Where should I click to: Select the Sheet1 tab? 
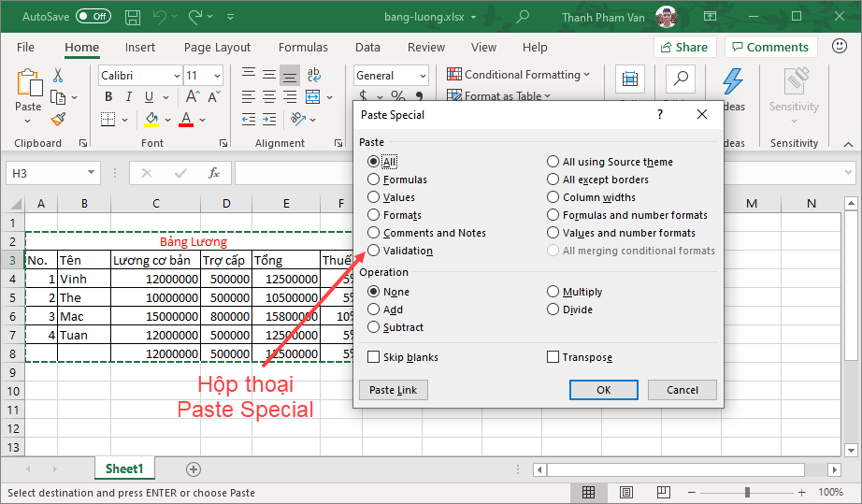124,468
